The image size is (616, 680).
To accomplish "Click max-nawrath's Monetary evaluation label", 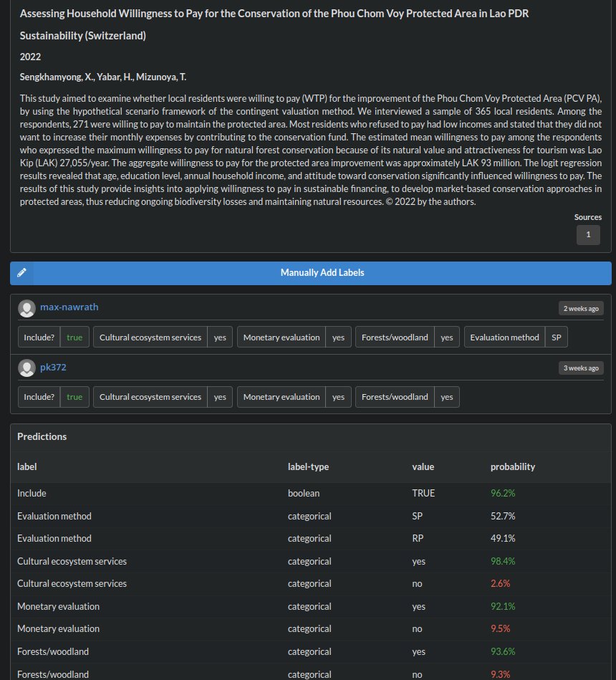I will (294, 337).
